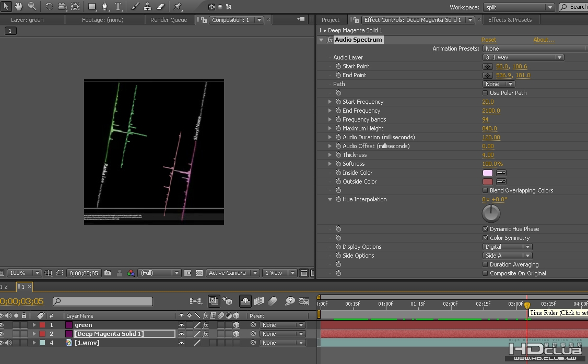Screen dimensions: 588x364
Task: Toggle the transparency grid icon
Action: pyautogui.click(x=199, y=273)
